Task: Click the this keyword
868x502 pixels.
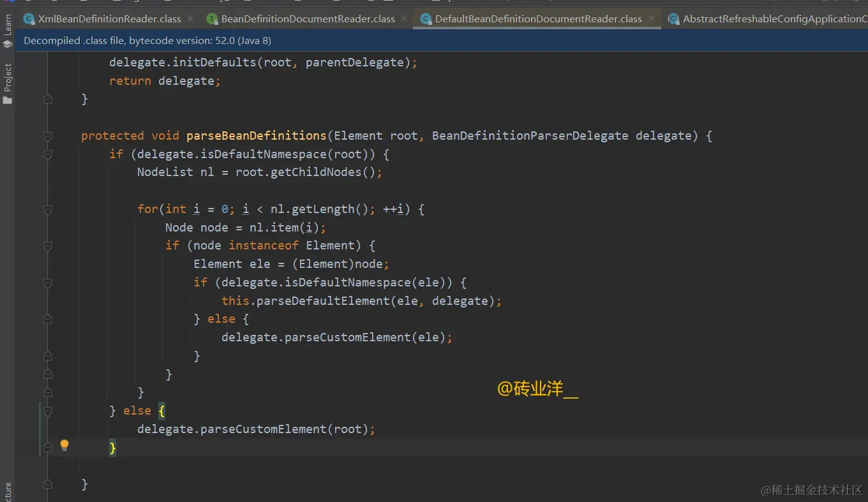Action: tap(236, 300)
